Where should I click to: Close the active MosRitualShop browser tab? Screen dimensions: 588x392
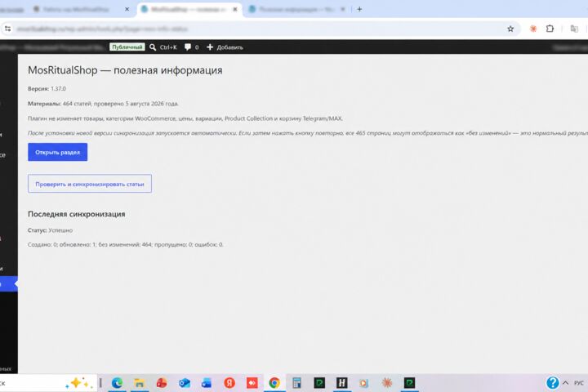pos(235,9)
